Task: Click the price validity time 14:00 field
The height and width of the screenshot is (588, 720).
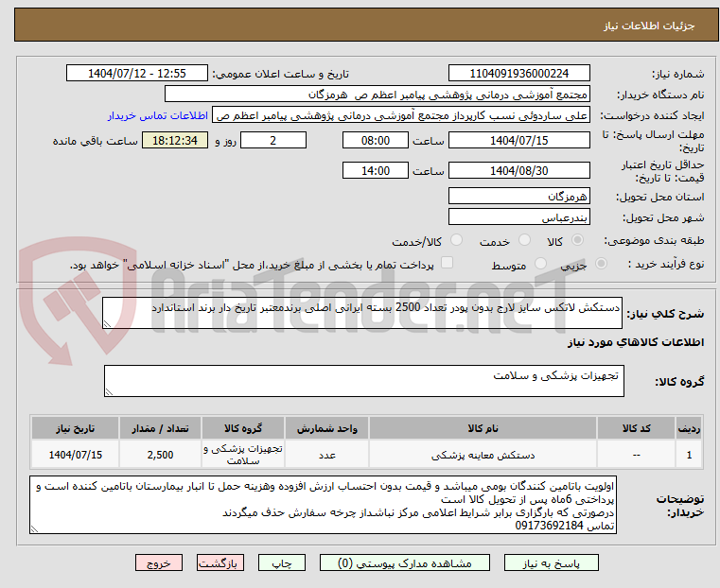Action: point(376,170)
